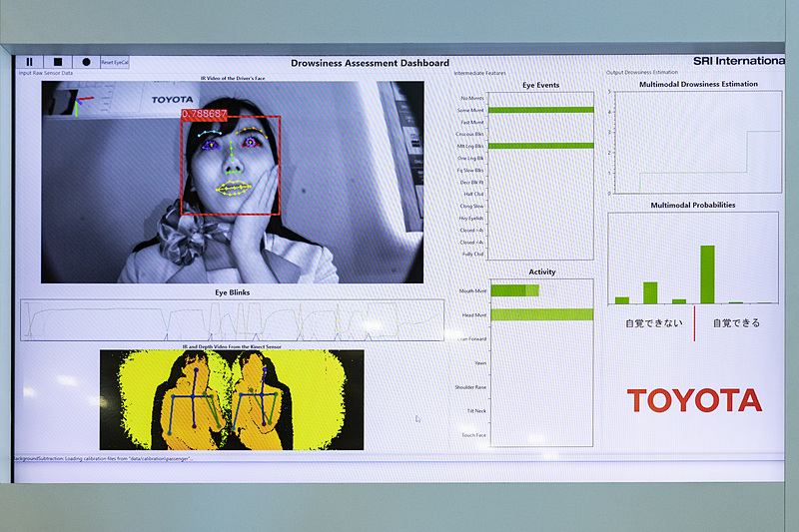
Task: Click the Head Mvmt activity bar
Action: coord(542,314)
